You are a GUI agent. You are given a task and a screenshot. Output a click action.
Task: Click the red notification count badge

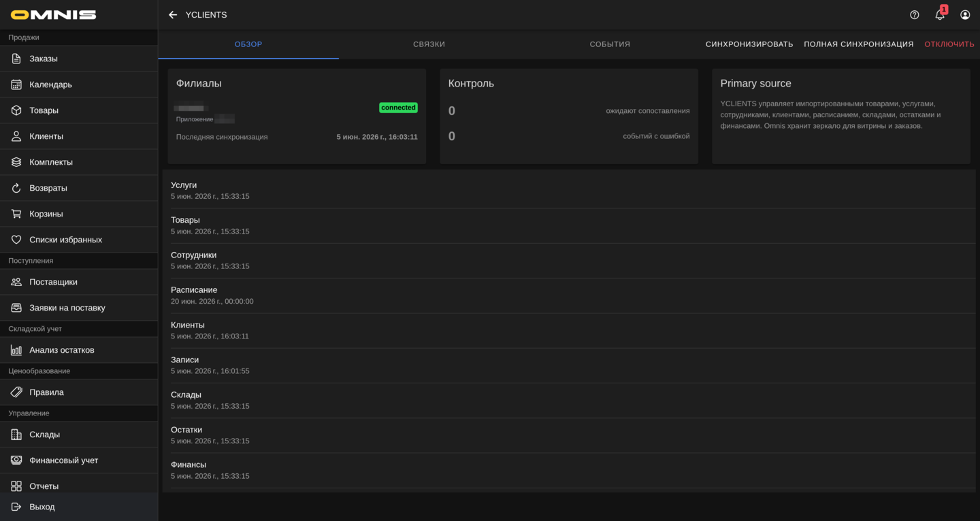(944, 10)
